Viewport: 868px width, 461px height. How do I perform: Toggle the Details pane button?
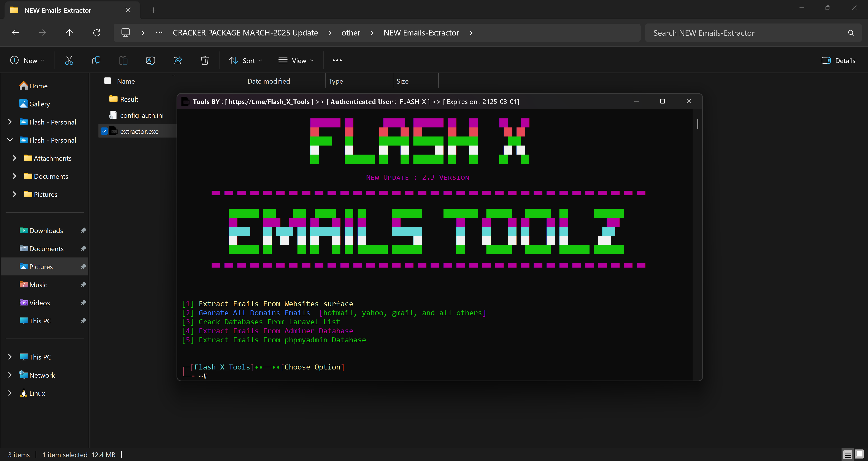tap(838, 61)
